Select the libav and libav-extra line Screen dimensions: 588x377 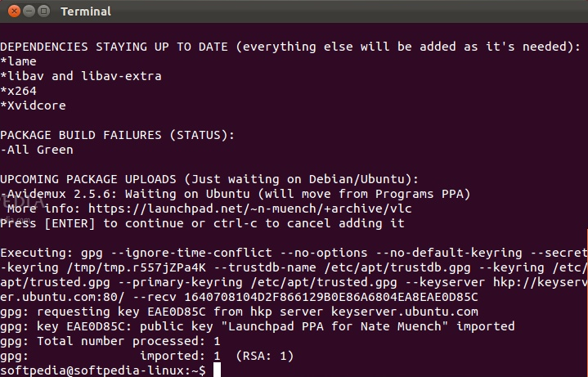(x=81, y=76)
